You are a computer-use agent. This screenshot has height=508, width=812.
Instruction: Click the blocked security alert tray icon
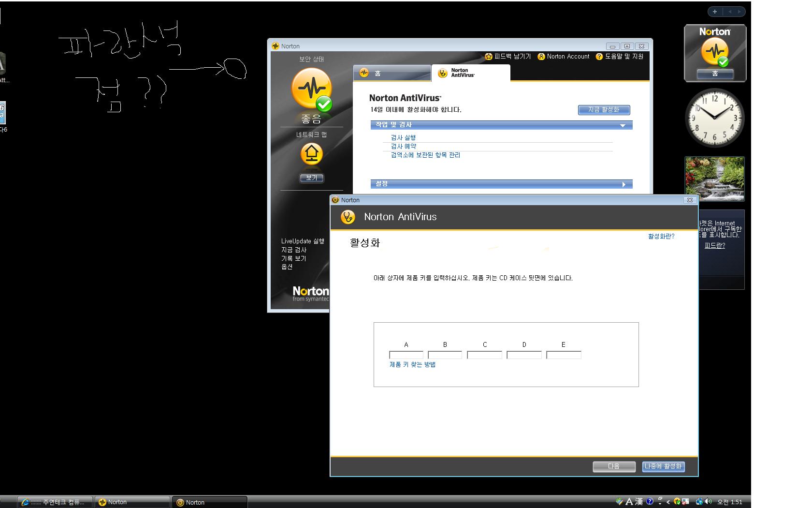coord(685,502)
